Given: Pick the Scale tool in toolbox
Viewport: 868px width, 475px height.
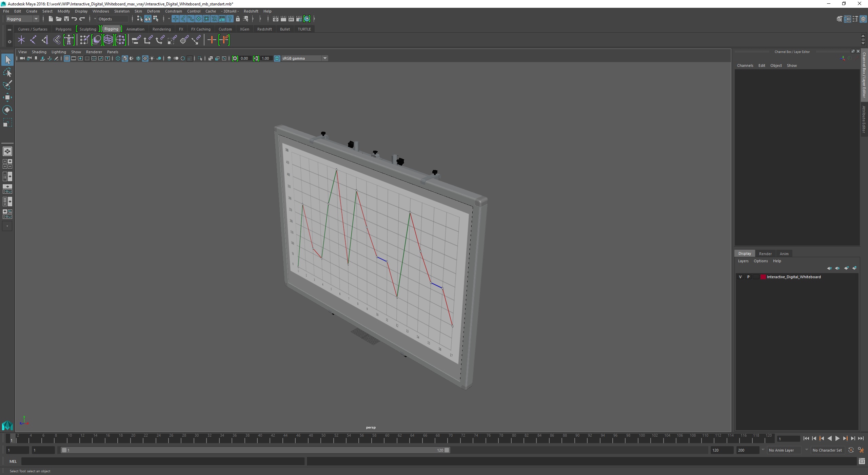Looking at the screenshot, I should pyautogui.click(x=7, y=122).
